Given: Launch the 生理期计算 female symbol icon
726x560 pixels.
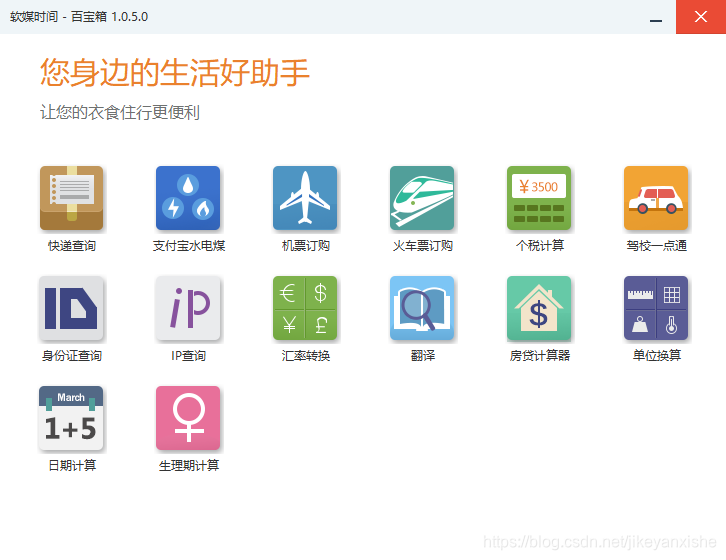Looking at the screenshot, I should point(188,418).
